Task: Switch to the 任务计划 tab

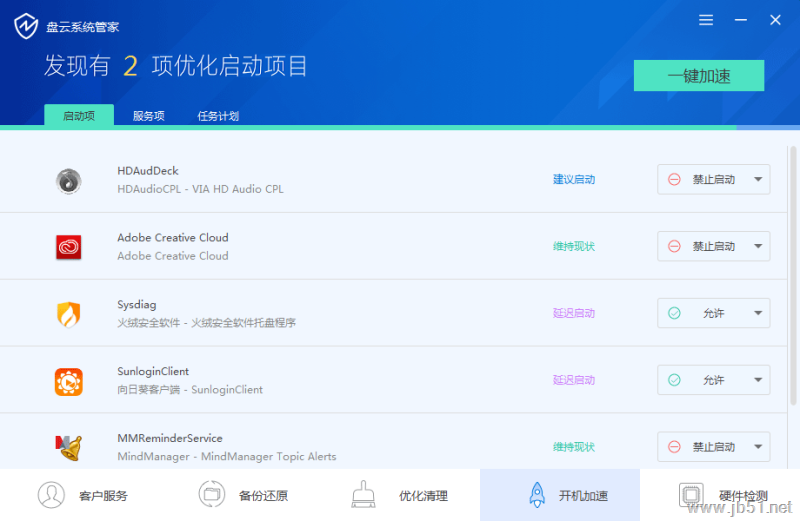Action: pyautogui.click(x=218, y=116)
